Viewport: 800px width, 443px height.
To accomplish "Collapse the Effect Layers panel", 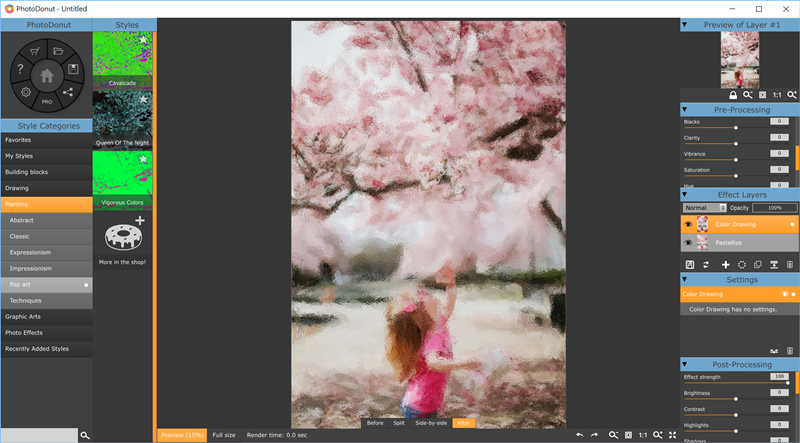I will coord(685,194).
